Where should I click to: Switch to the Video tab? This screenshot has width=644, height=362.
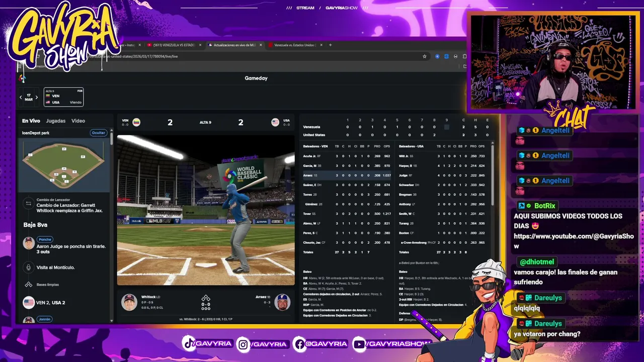[78, 121]
